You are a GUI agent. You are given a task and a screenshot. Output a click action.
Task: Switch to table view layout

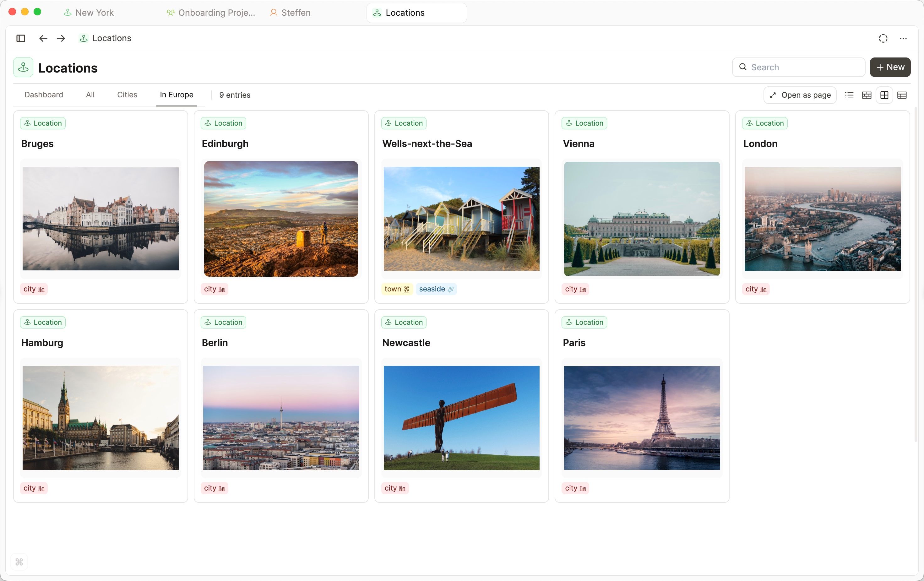(902, 95)
